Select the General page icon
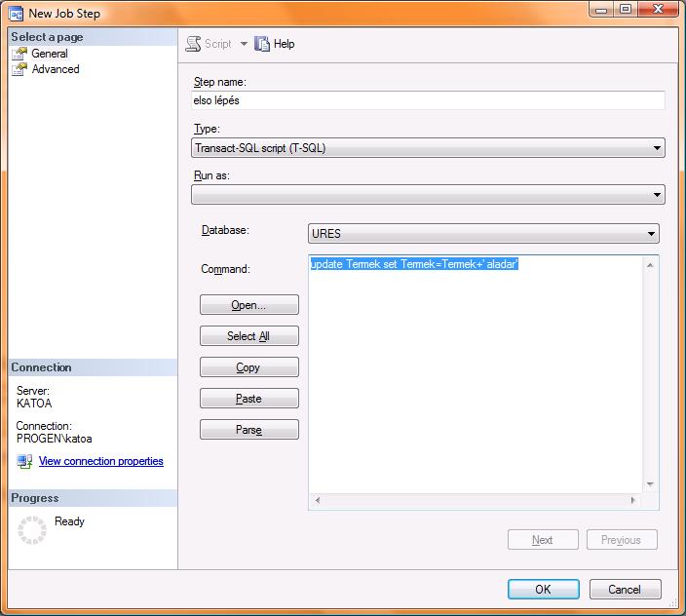Screen dimensions: 686x616 point(19,54)
